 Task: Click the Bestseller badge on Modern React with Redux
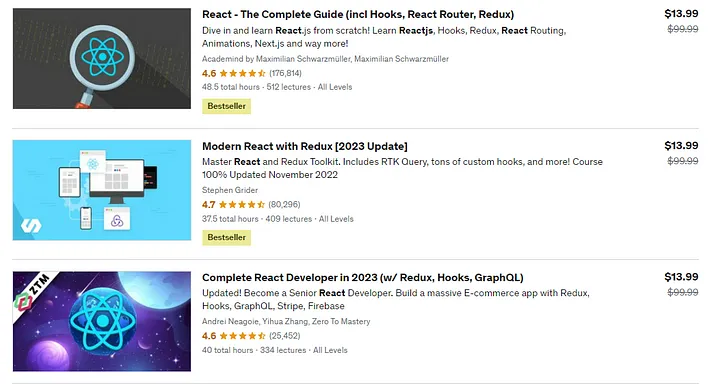(x=226, y=237)
